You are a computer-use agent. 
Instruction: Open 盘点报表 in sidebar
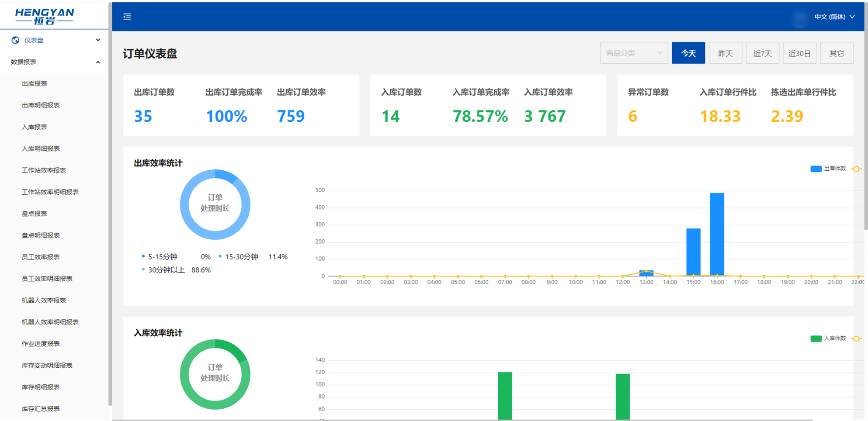tap(35, 214)
